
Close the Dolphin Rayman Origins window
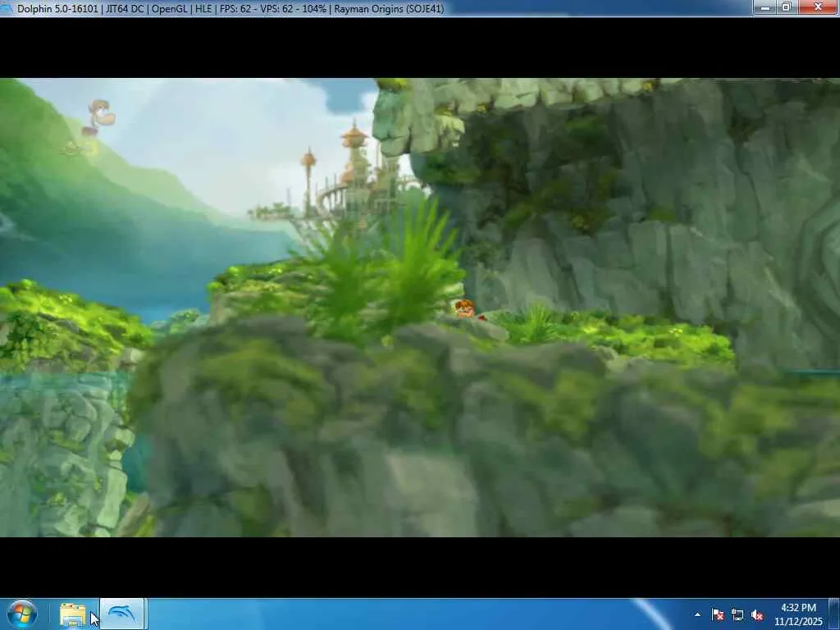(x=819, y=7)
